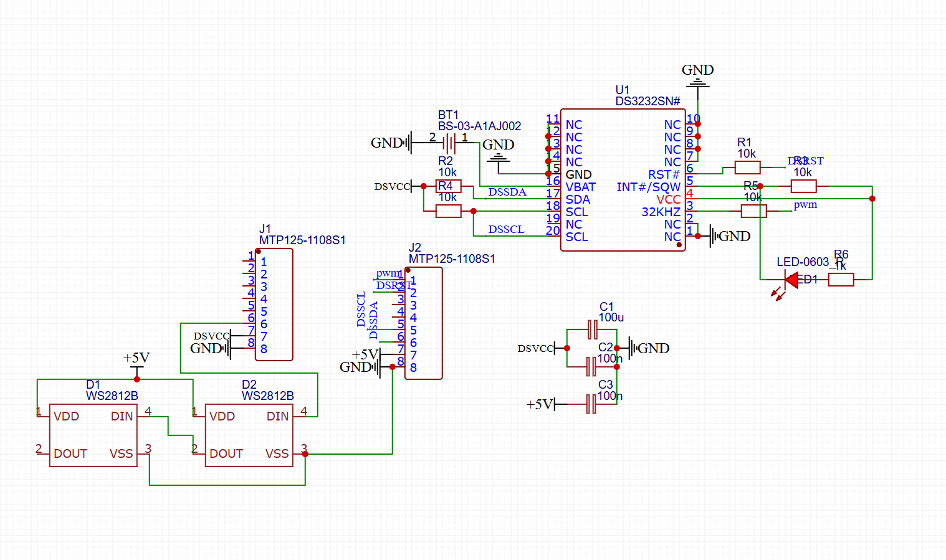The width and height of the screenshot is (946, 560).
Task: Select the DSSDA net label near U1
Action: point(507,192)
